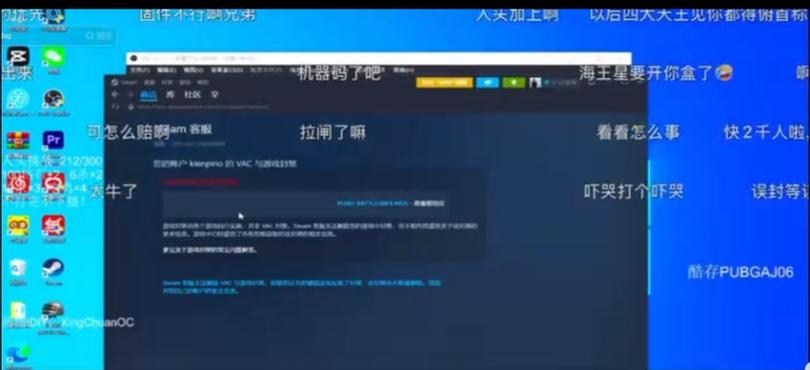Click the bold FAQ link about game bans
Screen dimensions: 810x370
click(x=210, y=250)
